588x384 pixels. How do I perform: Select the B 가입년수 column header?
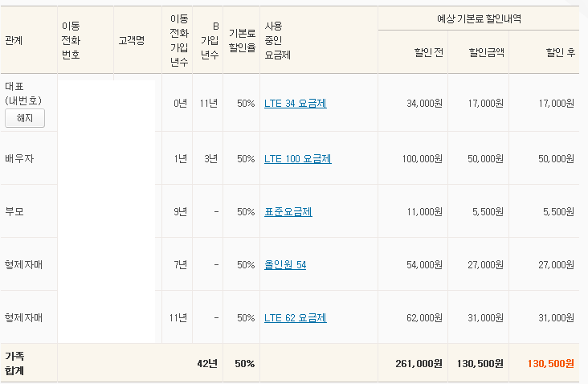click(210, 40)
